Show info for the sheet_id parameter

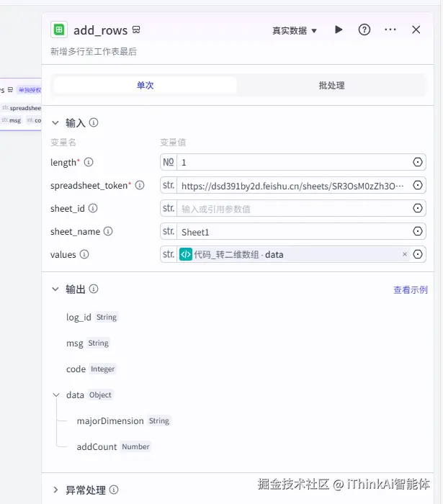point(93,208)
